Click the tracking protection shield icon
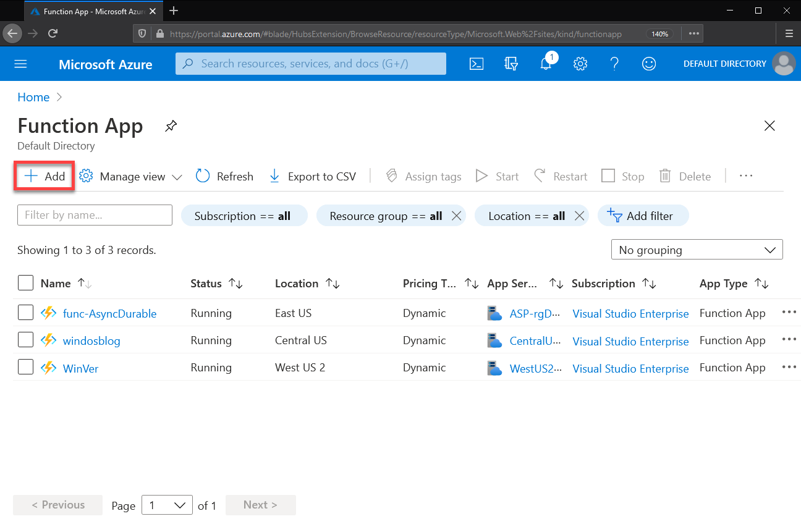 click(x=142, y=34)
